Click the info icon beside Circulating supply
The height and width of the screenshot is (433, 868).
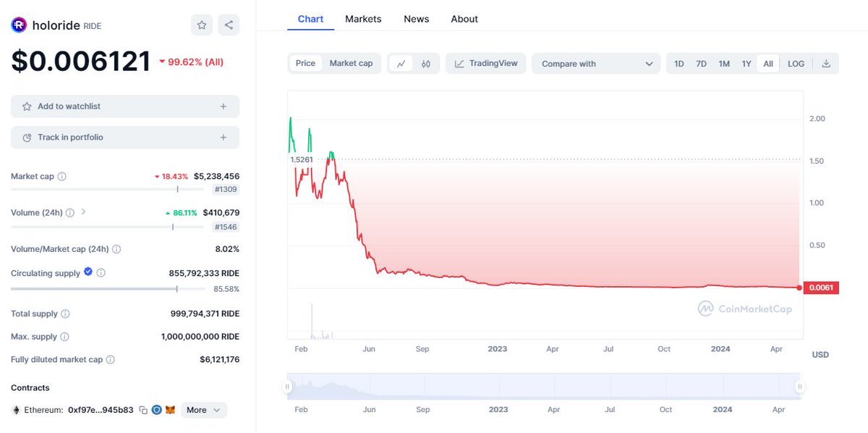click(101, 273)
